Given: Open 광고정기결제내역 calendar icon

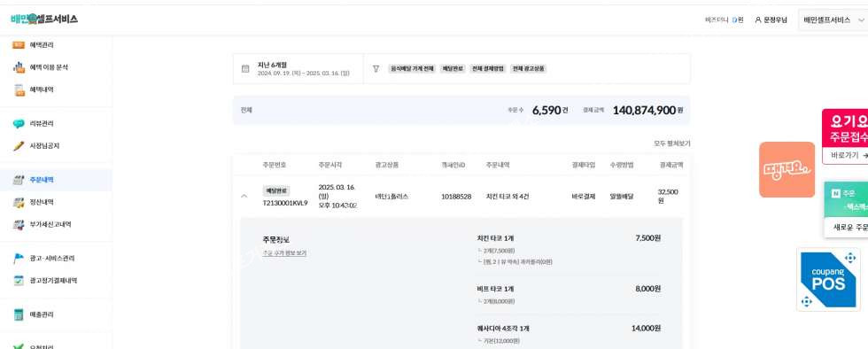Looking at the screenshot, I should click(19, 280).
